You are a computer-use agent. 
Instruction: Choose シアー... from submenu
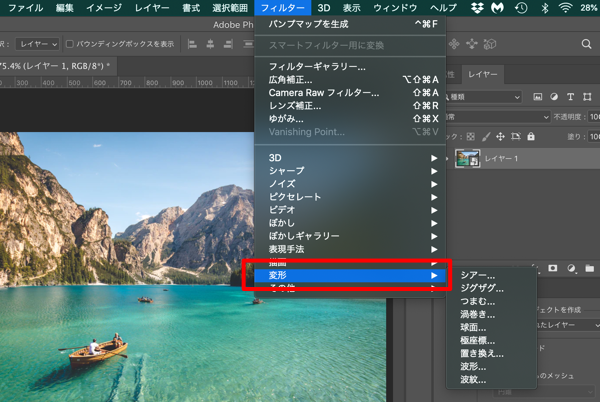pos(491,275)
